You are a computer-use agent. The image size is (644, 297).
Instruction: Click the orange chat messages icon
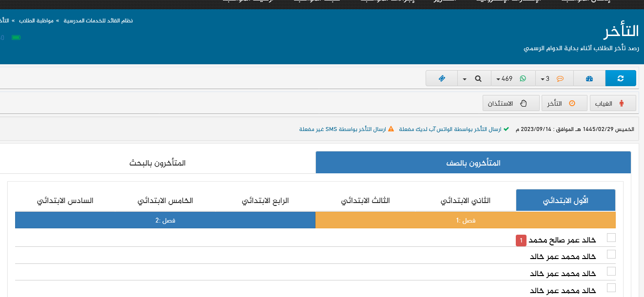click(x=560, y=78)
